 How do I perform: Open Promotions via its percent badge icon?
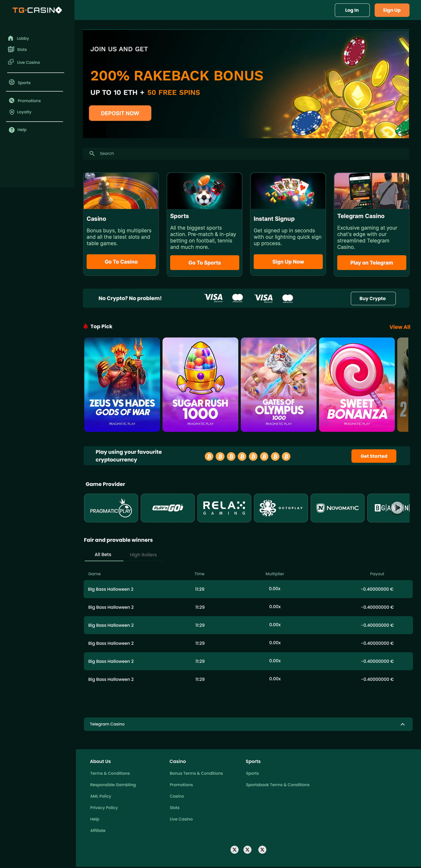(12, 100)
